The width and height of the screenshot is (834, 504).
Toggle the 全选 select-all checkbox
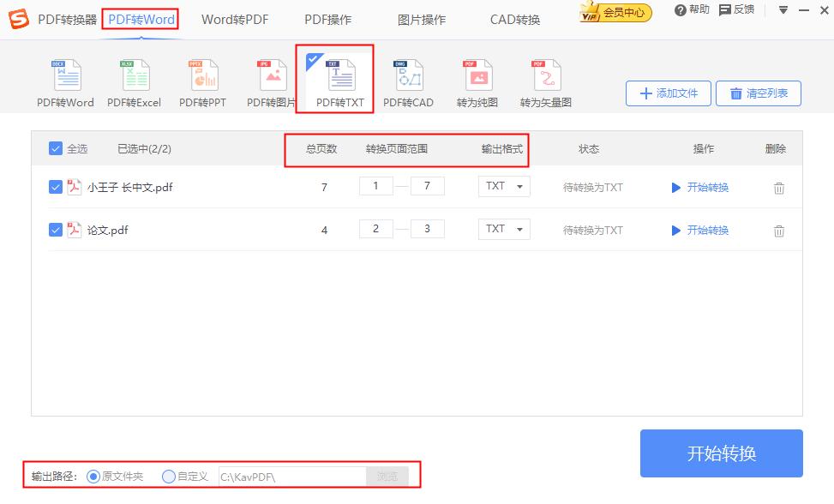56,148
